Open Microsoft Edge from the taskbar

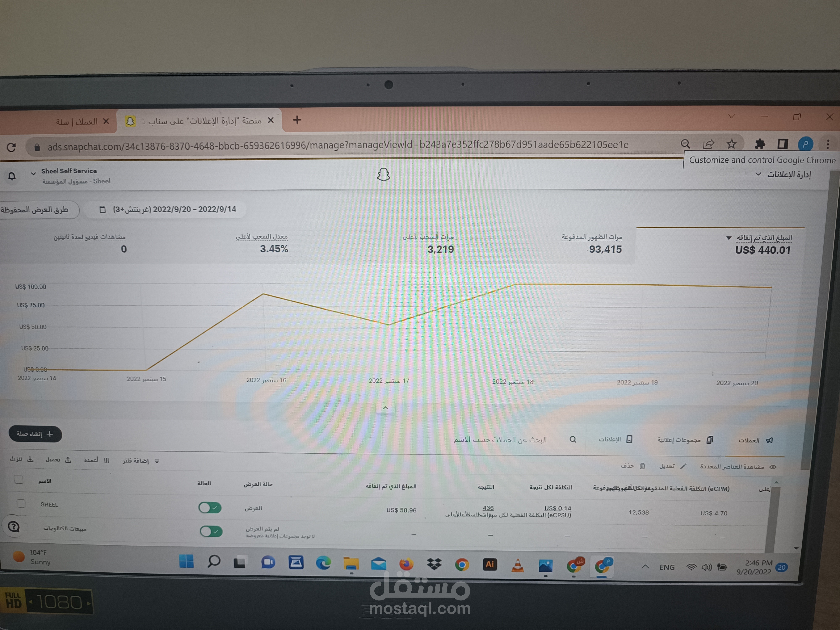[x=323, y=562]
